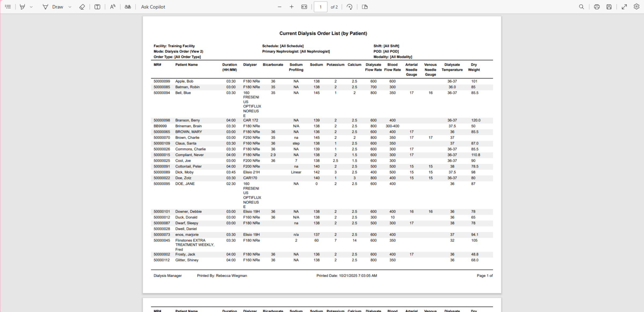Click 'Schedule: [All Schedule]' text
The width and height of the screenshot is (644, 312).
(283, 46)
